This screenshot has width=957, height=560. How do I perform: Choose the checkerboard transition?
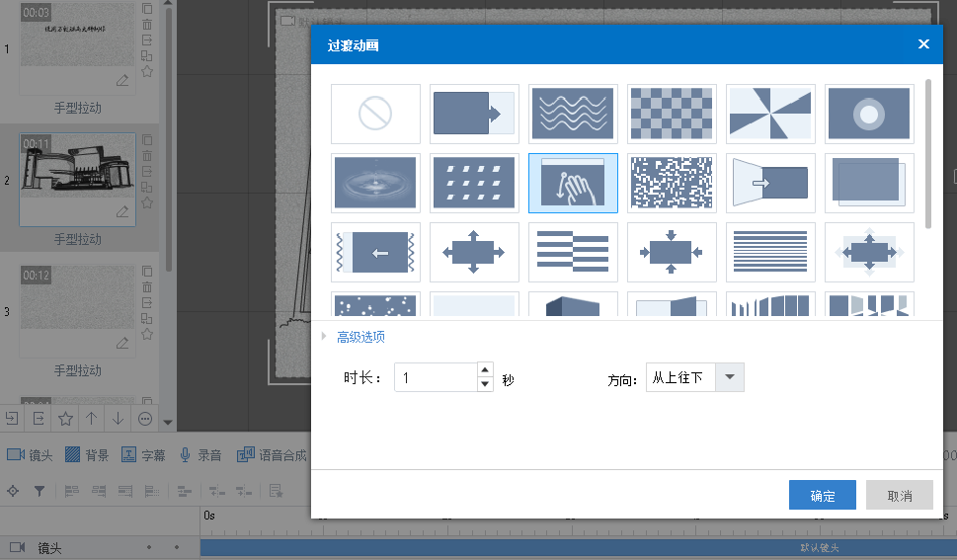tap(672, 114)
